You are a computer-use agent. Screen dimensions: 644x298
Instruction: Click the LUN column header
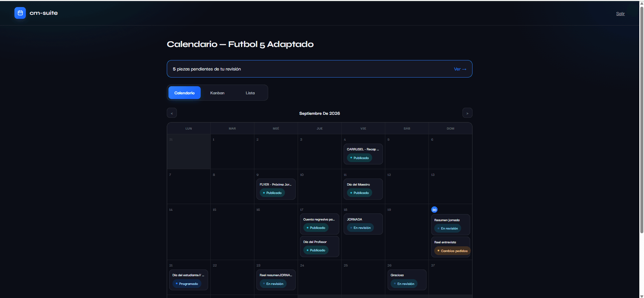(189, 129)
